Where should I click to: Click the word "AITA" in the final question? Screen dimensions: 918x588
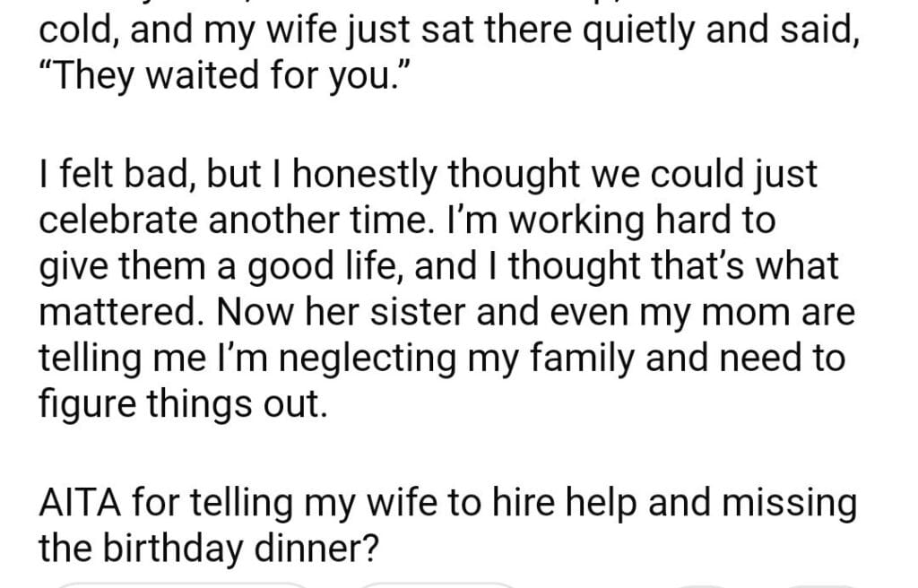81,503
